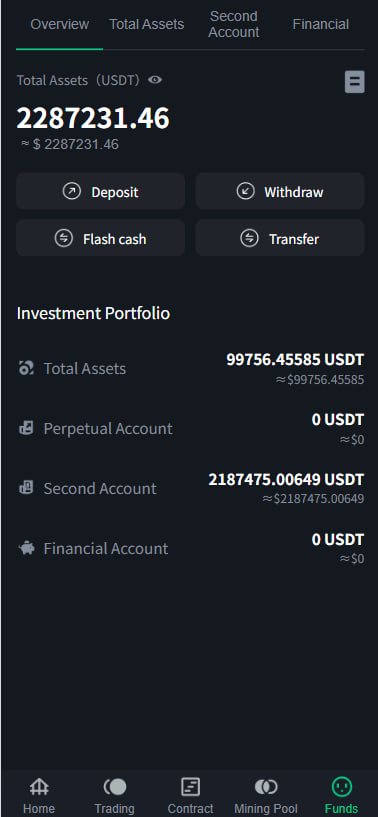Click the Transfer button
The image size is (378, 817).
pos(279,238)
